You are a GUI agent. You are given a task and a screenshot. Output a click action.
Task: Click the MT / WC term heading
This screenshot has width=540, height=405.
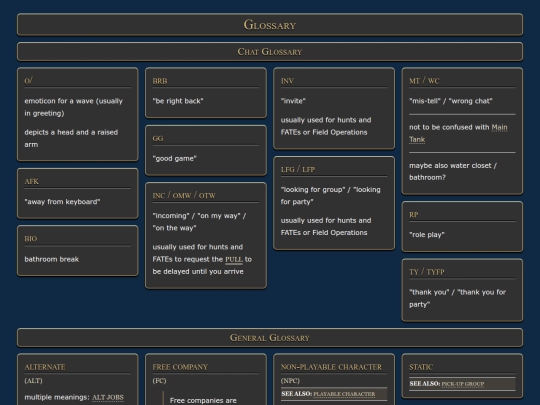(424, 81)
